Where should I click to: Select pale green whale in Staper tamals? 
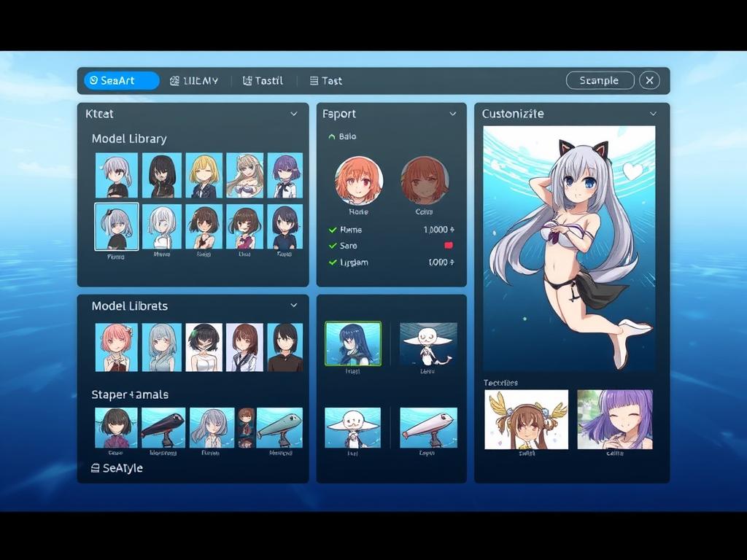(279, 427)
